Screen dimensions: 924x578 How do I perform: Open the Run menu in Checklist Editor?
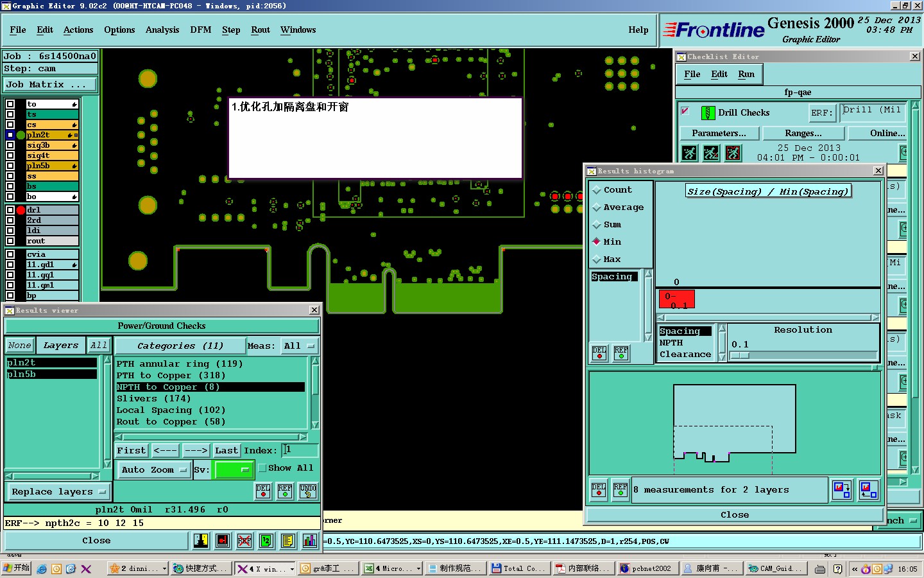click(746, 74)
